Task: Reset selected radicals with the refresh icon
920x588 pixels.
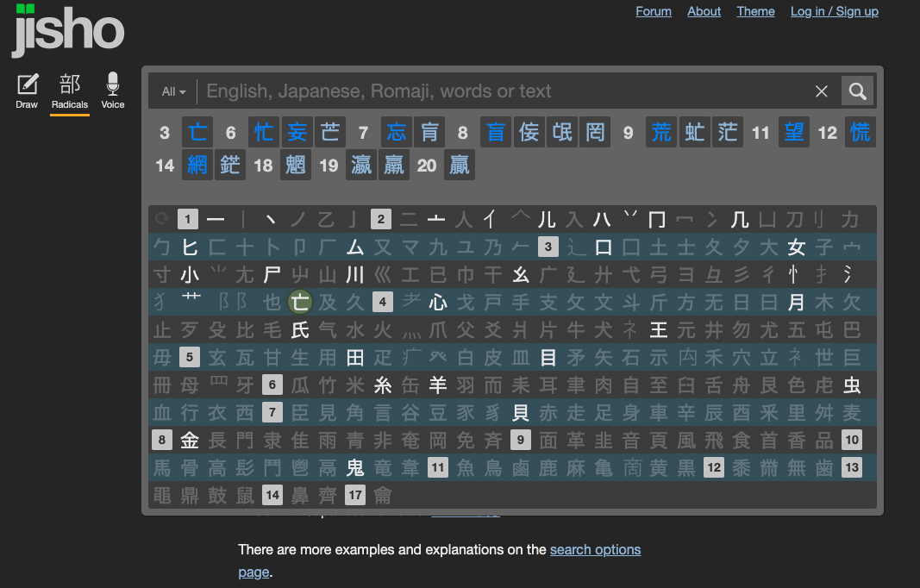Action: 161,219
